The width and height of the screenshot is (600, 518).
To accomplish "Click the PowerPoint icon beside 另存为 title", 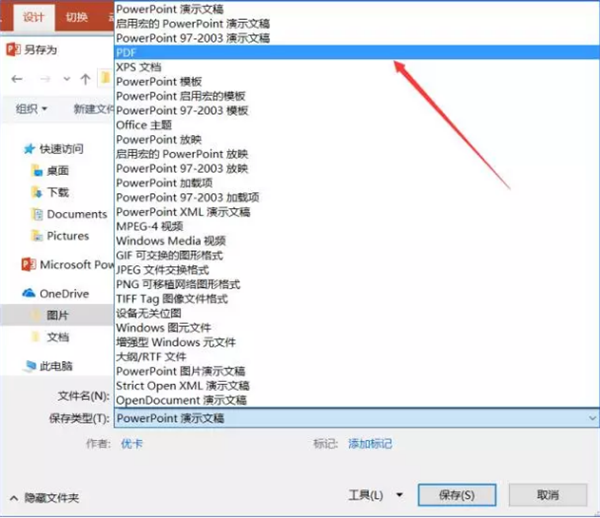I will 13,49.
